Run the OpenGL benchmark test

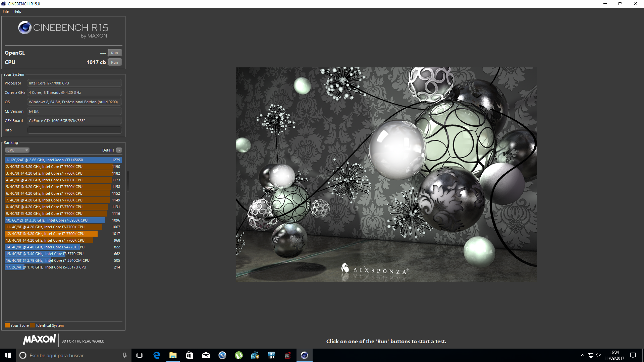tap(114, 53)
